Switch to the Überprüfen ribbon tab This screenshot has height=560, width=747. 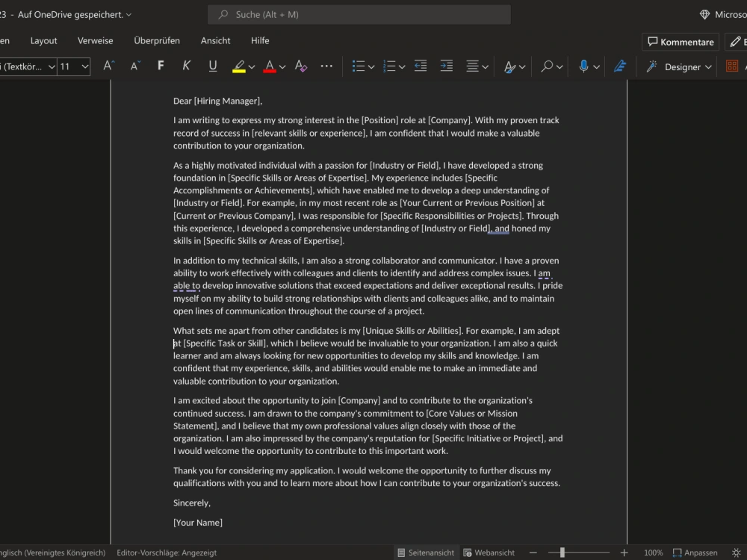157,40
